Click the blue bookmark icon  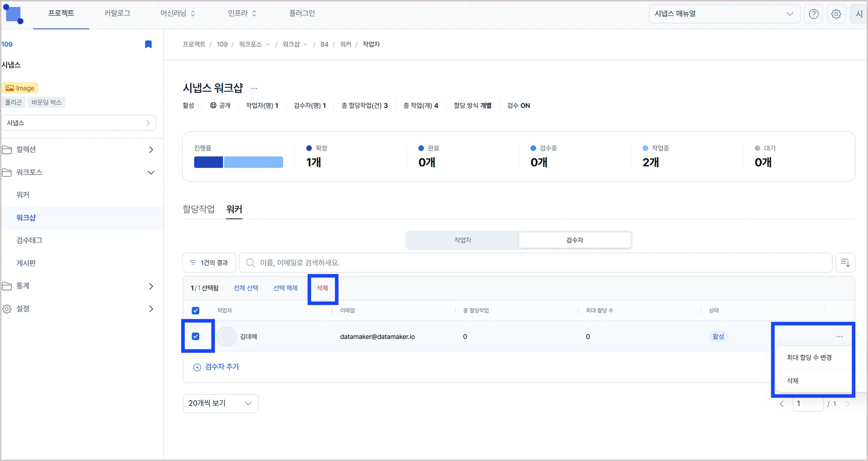tap(148, 44)
